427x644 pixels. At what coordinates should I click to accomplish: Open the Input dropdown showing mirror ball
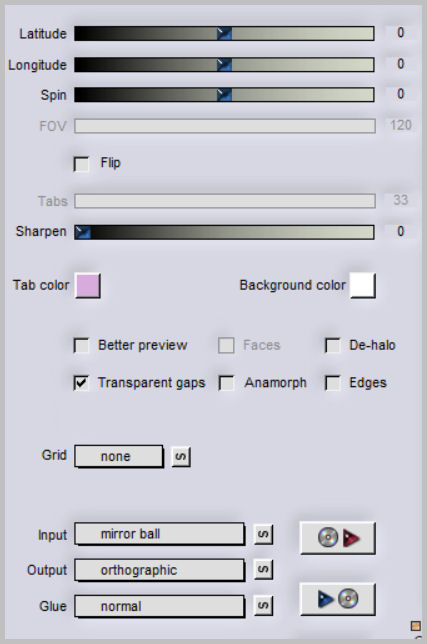(159, 534)
